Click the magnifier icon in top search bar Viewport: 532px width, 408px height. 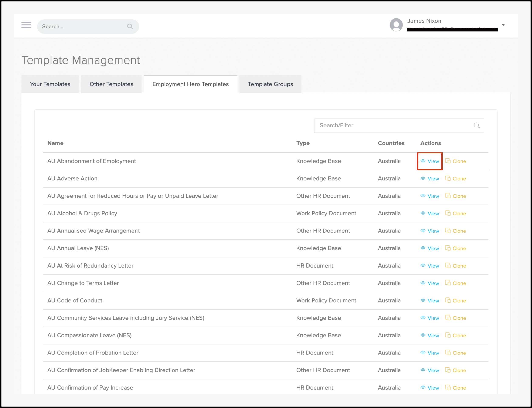pyautogui.click(x=130, y=27)
